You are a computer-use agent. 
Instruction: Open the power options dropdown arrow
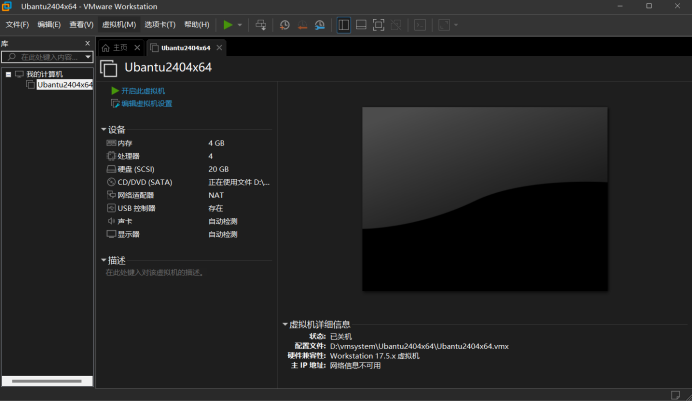240,25
